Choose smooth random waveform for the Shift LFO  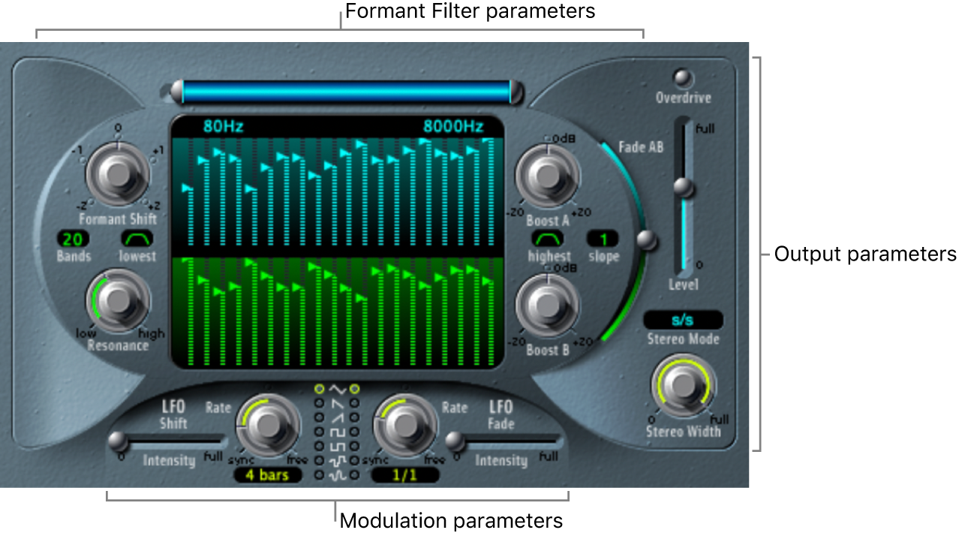(319, 475)
